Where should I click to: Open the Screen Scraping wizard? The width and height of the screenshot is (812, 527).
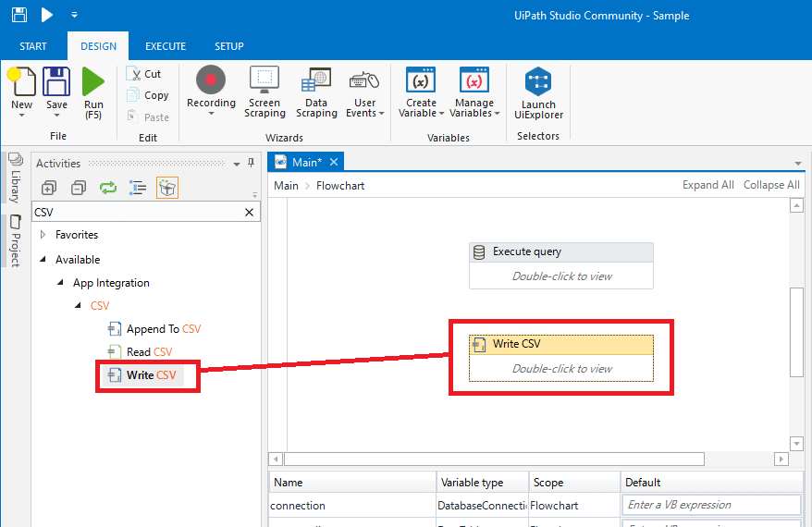[265, 92]
